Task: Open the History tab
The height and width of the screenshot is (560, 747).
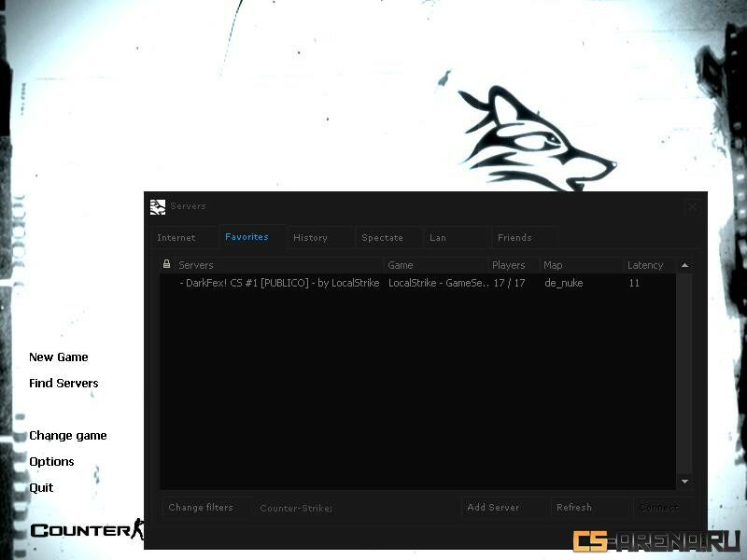Action: point(310,238)
